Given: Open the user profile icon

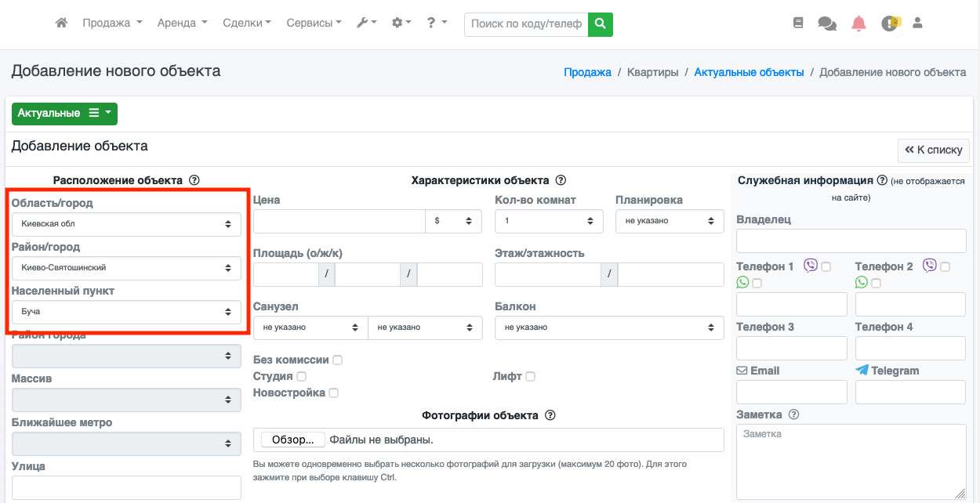Looking at the screenshot, I should (x=917, y=24).
